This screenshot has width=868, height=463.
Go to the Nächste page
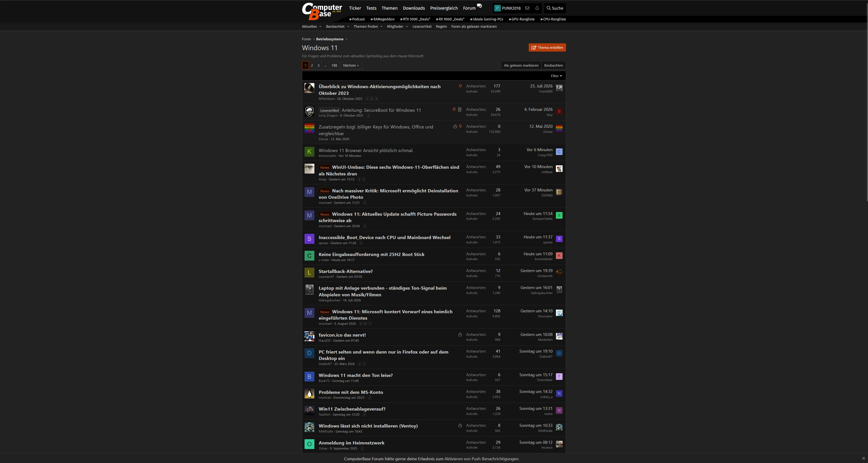point(351,65)
